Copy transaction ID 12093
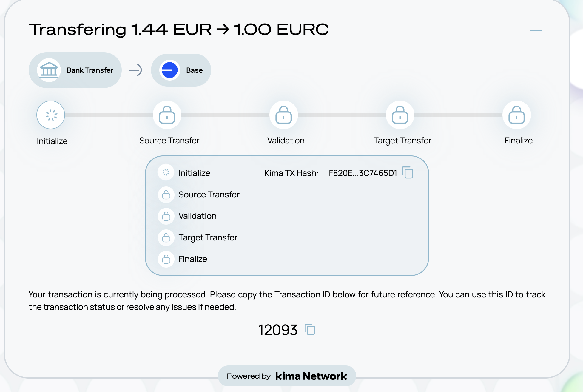Viewport: 583px width, 392px height. point(310,330)
